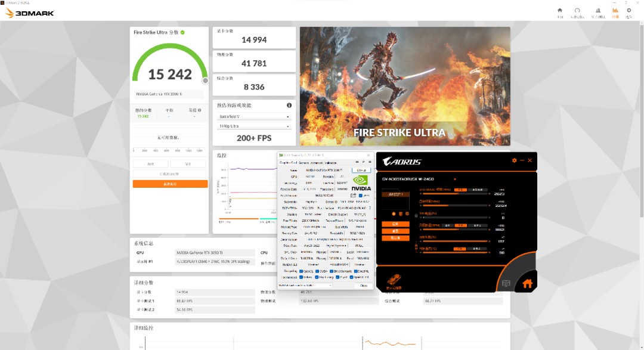Toggle the PhysX checkbox in GPU-Z

[337, 277]
